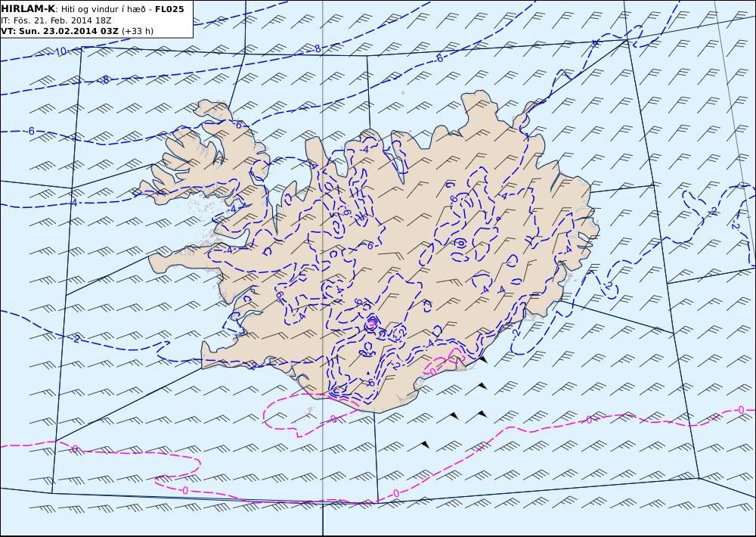Viewport: 756px width, 537px height.
Task: Click the '(+33 h)' forecast offset text
Action: click(138, 31)
